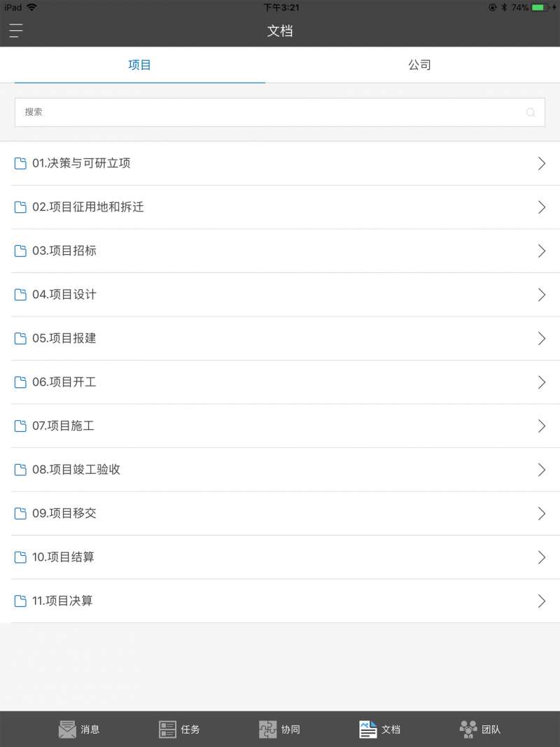The height and width of the screenshot is (747, 560).
Task: Click folder icon of 03.项目招标
Action: pyautogui.click(x=20, y=251)
